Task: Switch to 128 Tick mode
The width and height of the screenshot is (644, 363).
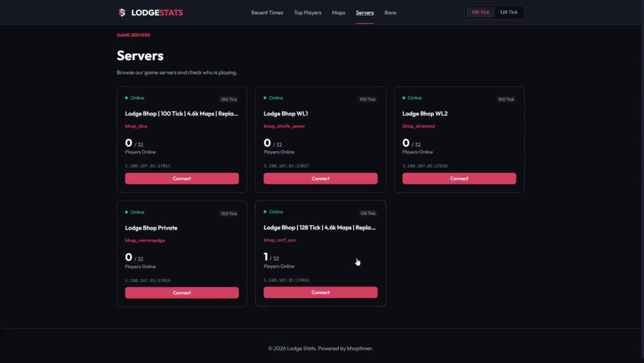Action: point(509,12)
